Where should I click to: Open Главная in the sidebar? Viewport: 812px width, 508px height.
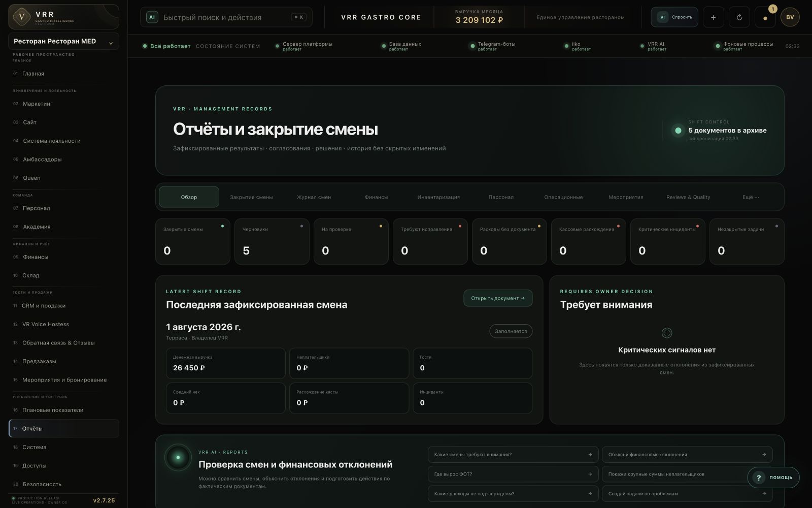pyautogui.click(x=63, y=74)
